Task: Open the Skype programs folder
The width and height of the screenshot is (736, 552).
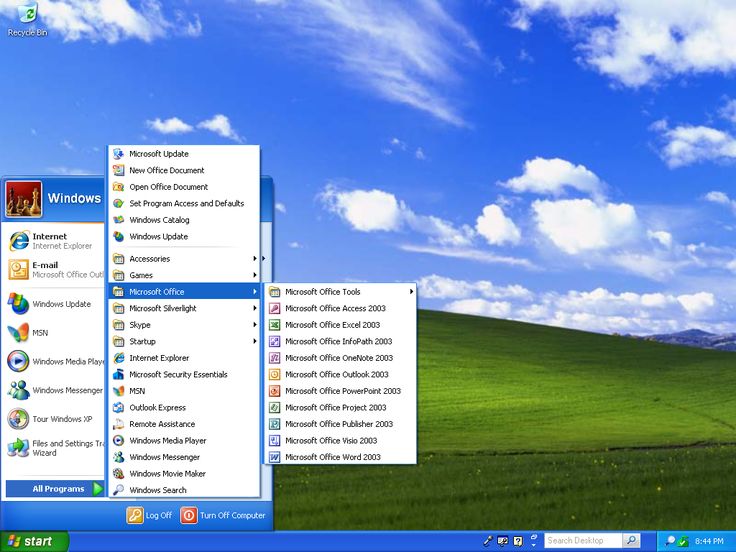Action: point(184,325)
